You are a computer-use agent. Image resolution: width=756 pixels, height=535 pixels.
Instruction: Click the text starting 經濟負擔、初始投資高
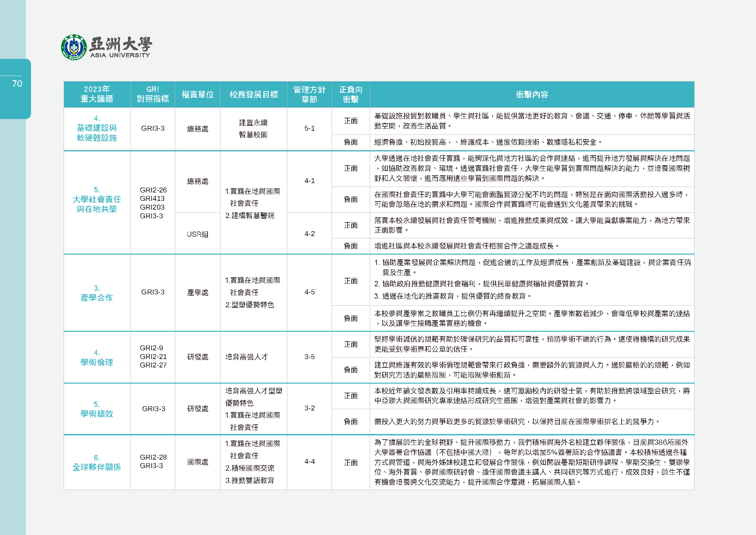489,142
